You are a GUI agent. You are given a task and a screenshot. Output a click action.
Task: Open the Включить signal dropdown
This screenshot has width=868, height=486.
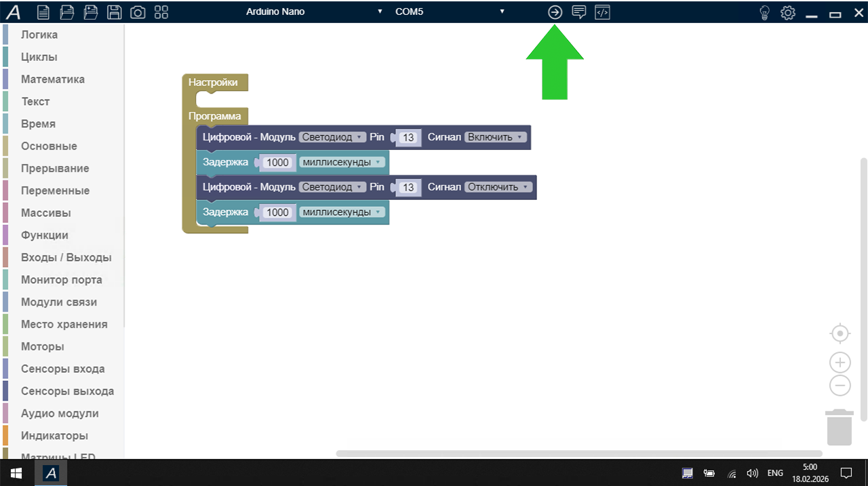coord(495,137)
